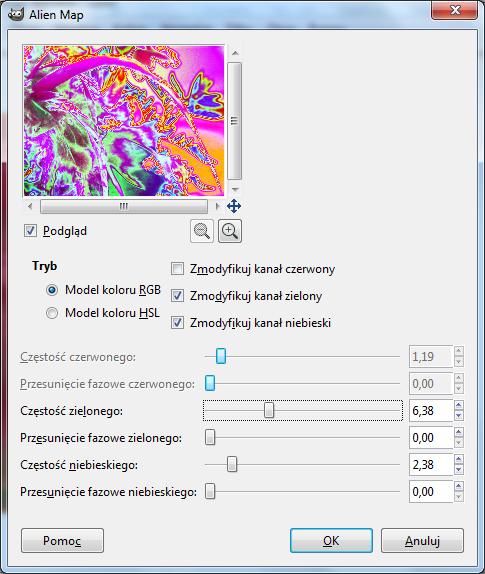Viewport: 485px width, 574px height.
Task: Click the preview navigation cross-arrows icon
Action: tap(234, 206)
